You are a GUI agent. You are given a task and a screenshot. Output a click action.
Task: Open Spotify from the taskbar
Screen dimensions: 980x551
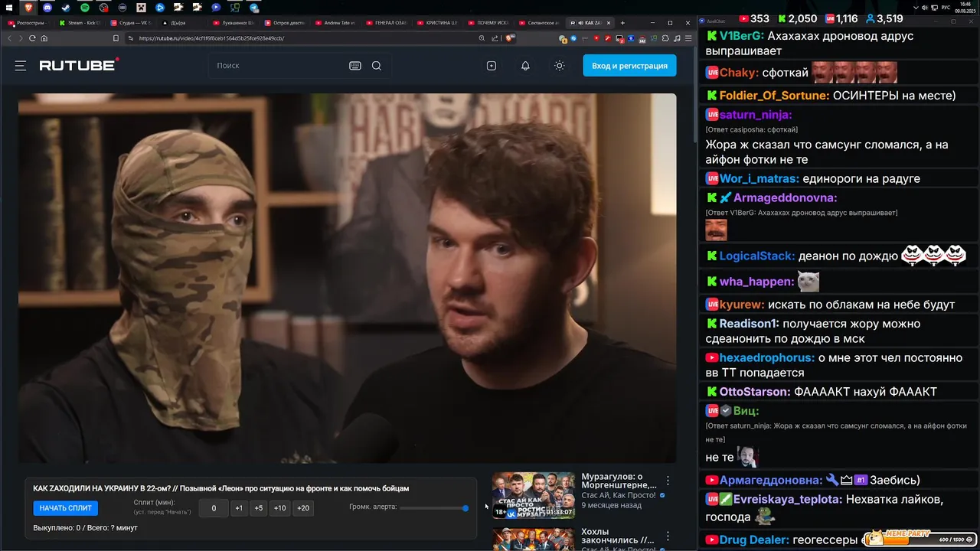click(x=85, y=8)
